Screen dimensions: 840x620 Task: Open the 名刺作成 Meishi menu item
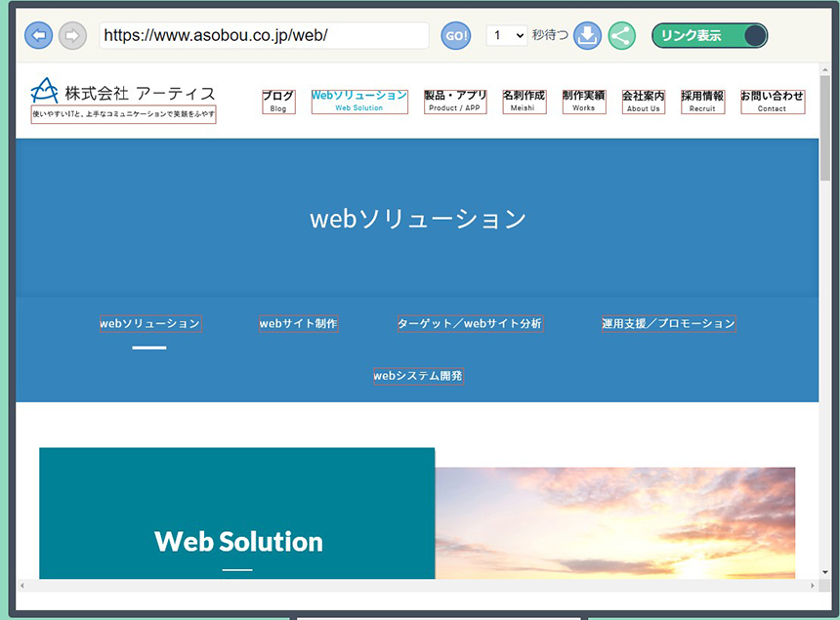524,102
